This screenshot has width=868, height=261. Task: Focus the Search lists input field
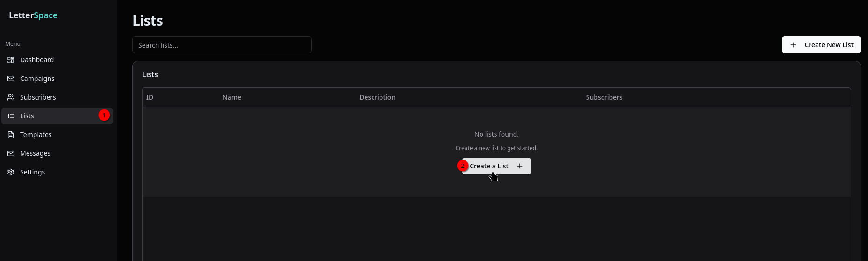pyautogui.click(x=222, y=45)
